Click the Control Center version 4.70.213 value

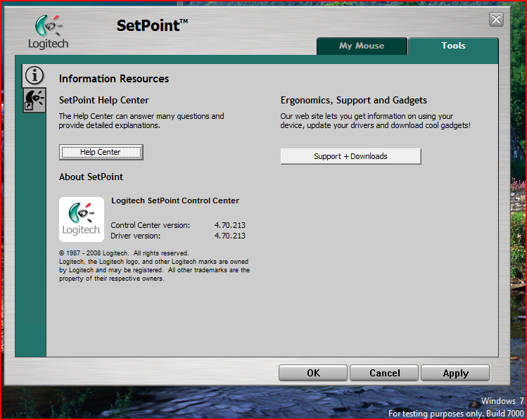[x=230, y=225]
